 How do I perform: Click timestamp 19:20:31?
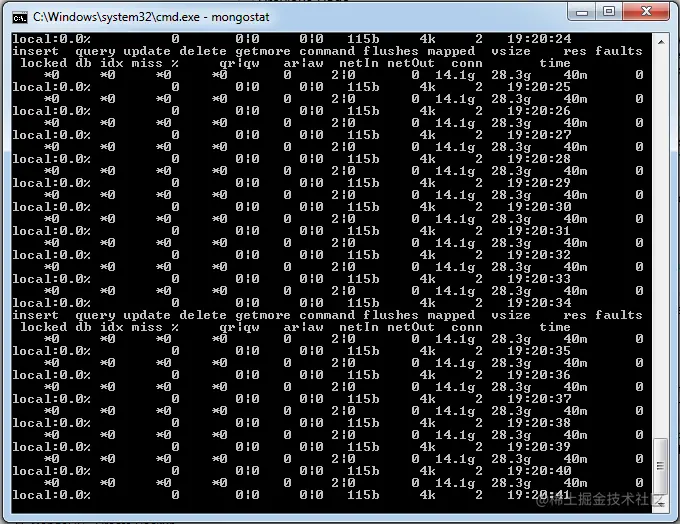(539, 231)
